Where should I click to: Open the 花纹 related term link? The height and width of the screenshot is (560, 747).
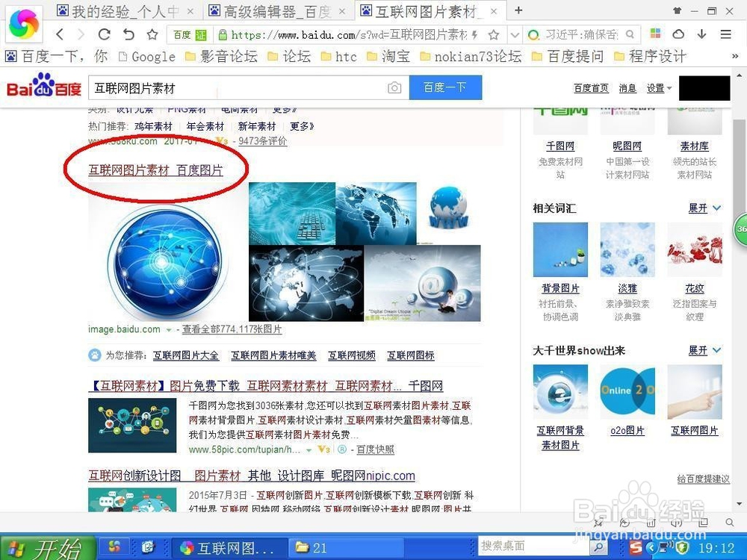coord(695,288)
